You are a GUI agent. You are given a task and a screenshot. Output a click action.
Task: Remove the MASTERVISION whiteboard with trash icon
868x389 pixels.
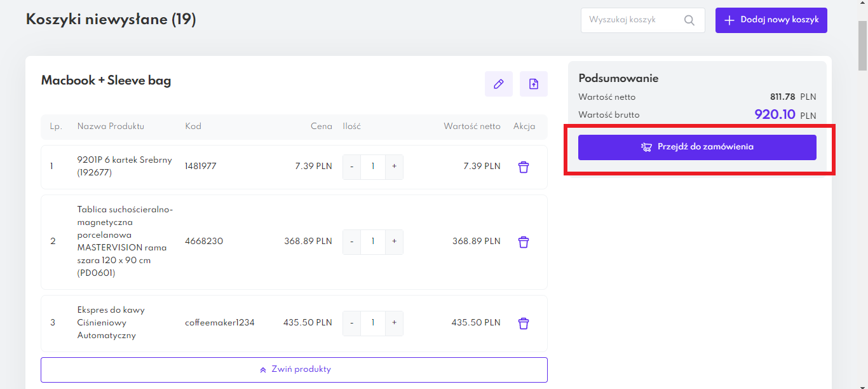coord(523,242)
